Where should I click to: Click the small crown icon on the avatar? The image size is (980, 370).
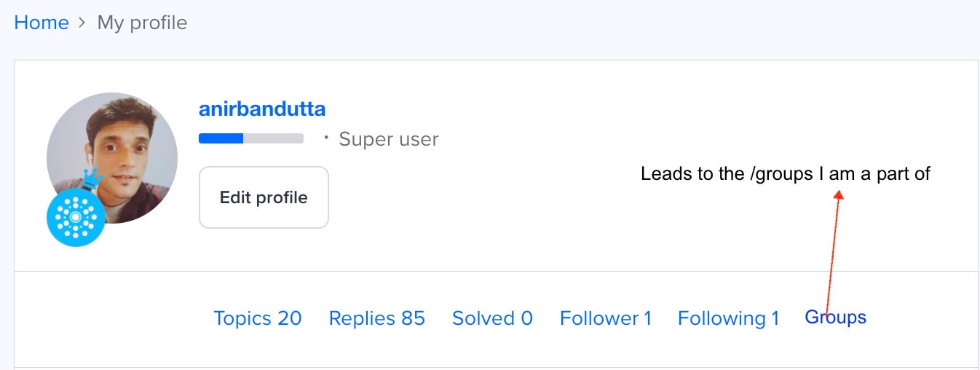[x=91, y=178]
